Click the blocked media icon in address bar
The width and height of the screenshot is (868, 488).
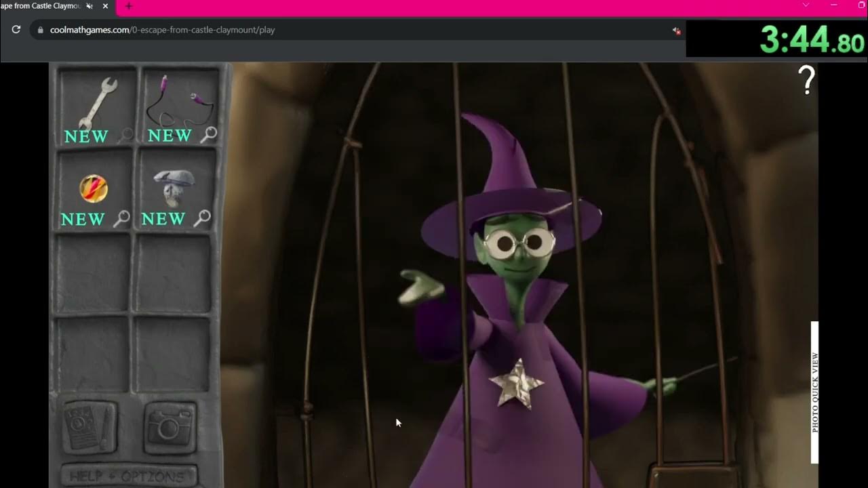pos(676,30)
